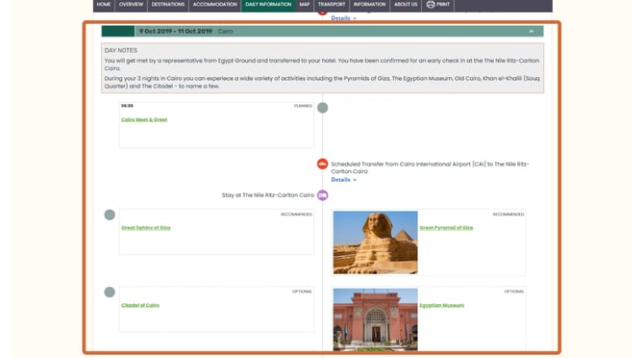This screenshot has width=644, height=358.
Task: Open the Egyptian Museum link
Action: click(x=441, y=305)
